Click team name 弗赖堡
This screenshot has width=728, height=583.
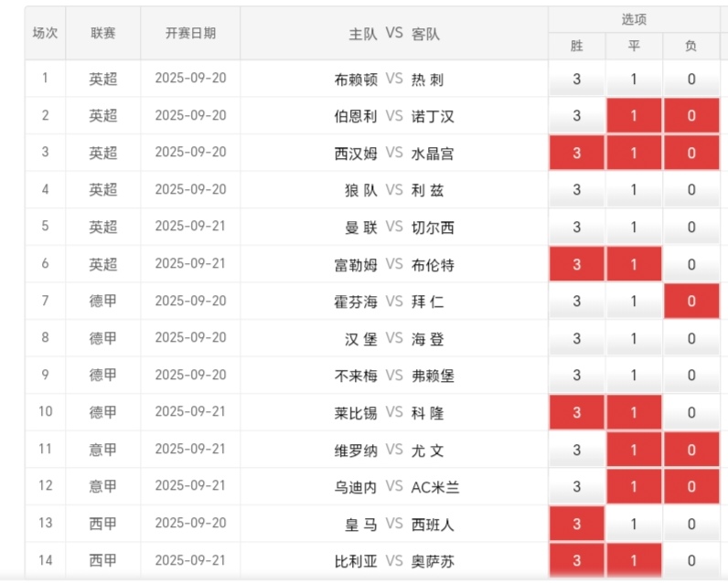pos(433,376)
